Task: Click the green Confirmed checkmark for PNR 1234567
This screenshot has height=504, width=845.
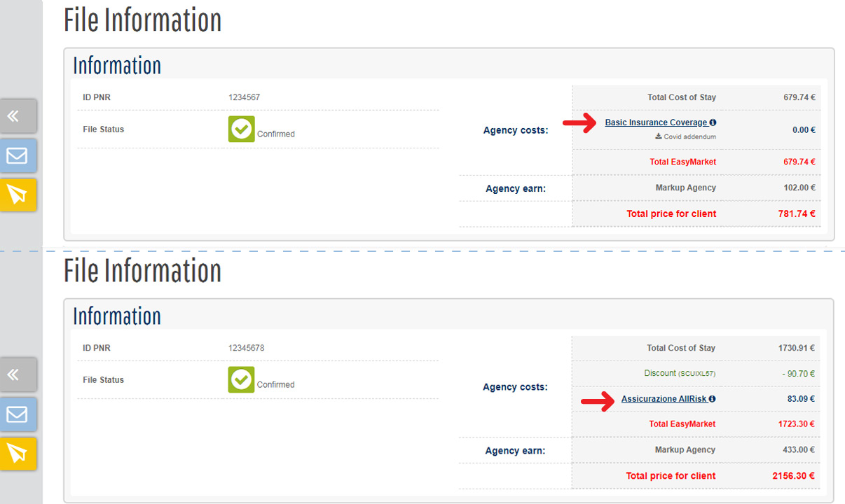Action: pyautogui.click(x=241, y=129)
